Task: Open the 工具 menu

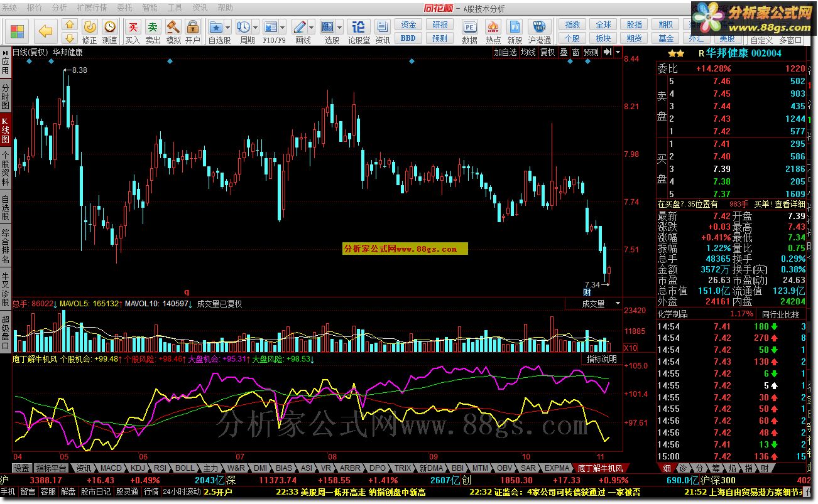Action: [x=175, y=8]
